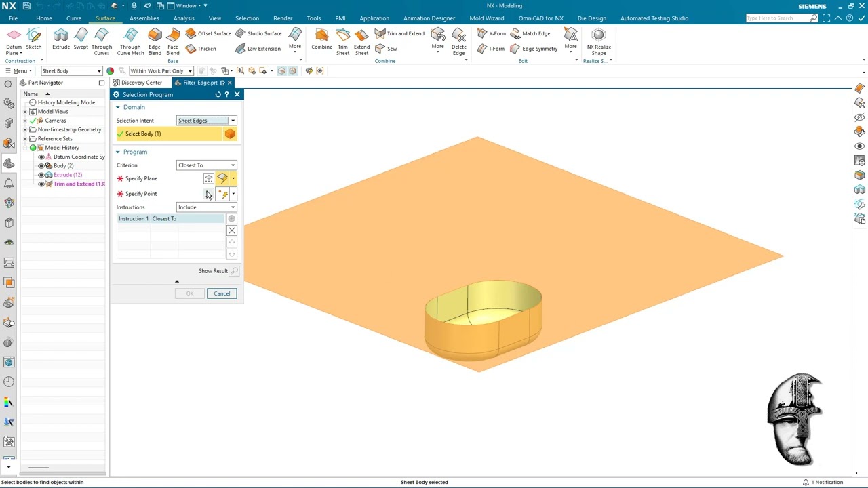
Task: Open the color filter swatch
Action: pyautogui.click(x=111, y=71)
